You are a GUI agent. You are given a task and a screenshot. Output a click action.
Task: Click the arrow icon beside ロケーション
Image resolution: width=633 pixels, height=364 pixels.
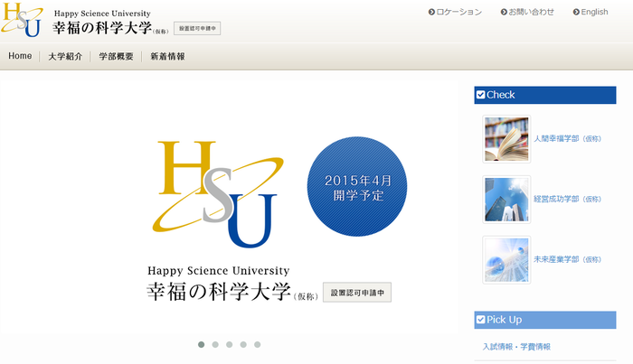coord(431,12)
